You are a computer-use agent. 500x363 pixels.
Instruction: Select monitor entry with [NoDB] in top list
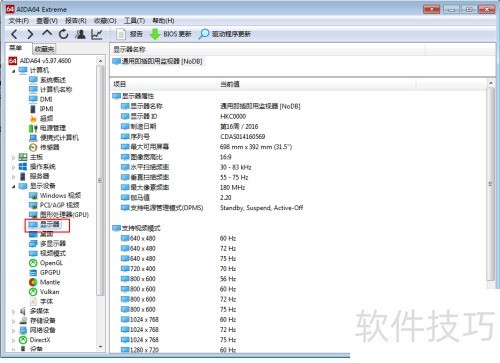point(157,62)
